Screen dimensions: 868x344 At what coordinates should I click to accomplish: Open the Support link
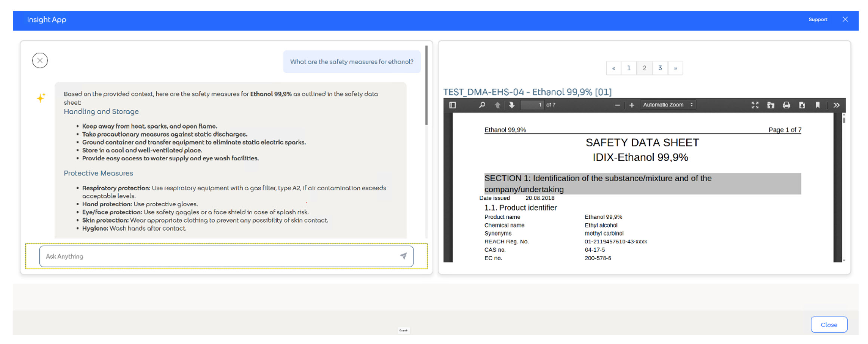point(818,19)
